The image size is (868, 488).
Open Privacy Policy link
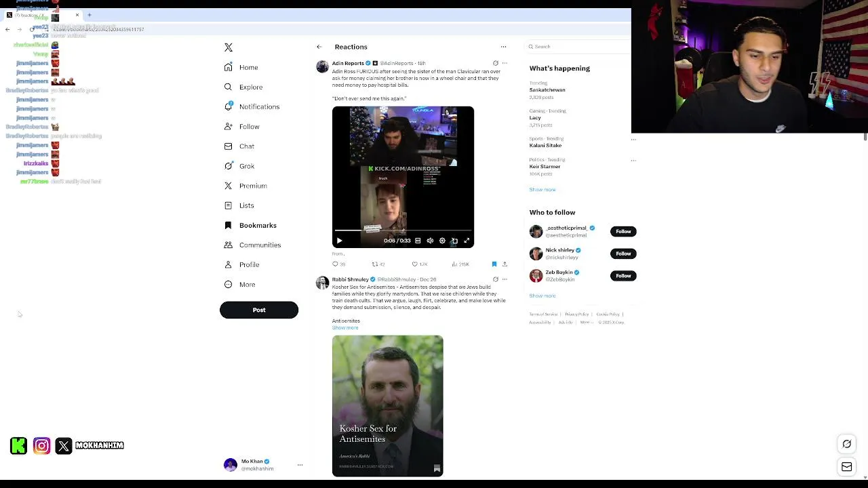tap(577, 314)
